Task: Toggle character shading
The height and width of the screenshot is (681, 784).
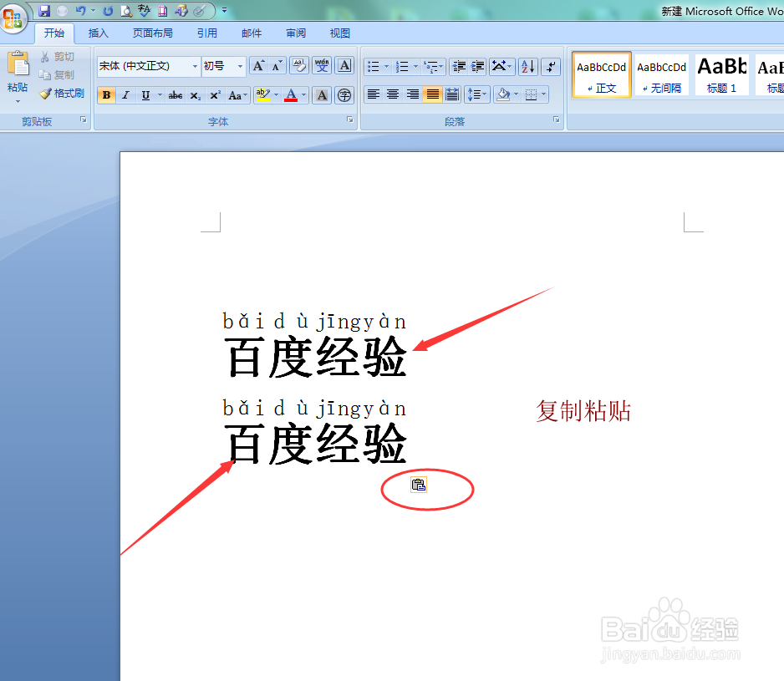Action: coord(322,95)
